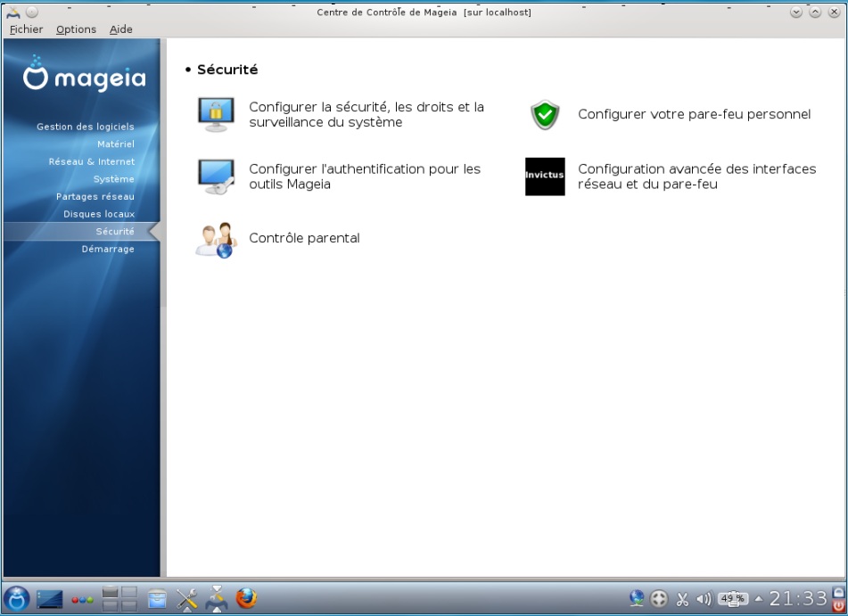
Task: Click the network globe tray icon
Action: (637, 598)
